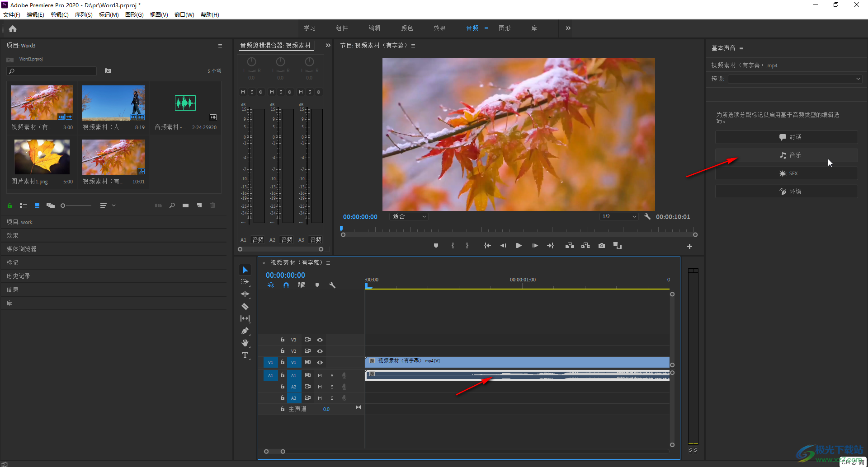Click project panel find magnifier
868x467 pixels.
(x=172, y=205)
